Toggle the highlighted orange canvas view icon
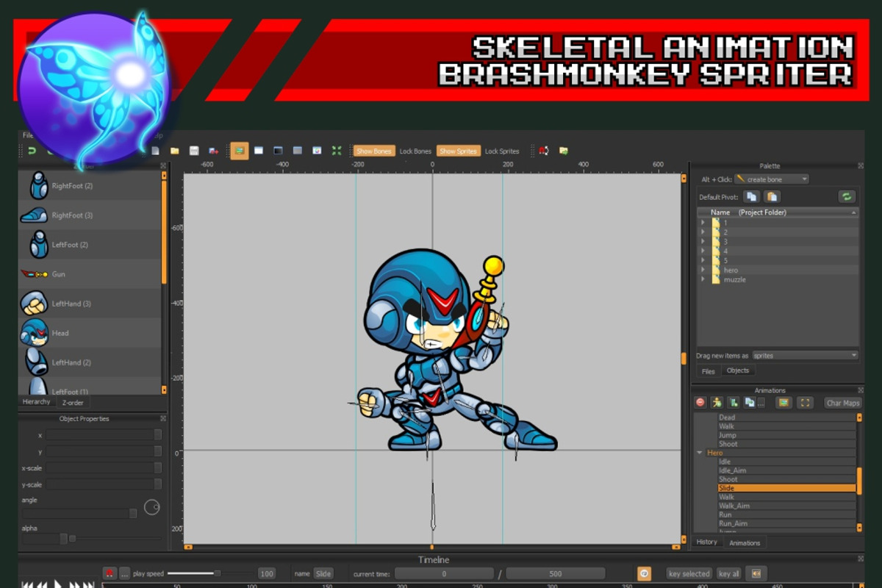Image resolution: width=882 pixels, height=588 pixels. 240,151
